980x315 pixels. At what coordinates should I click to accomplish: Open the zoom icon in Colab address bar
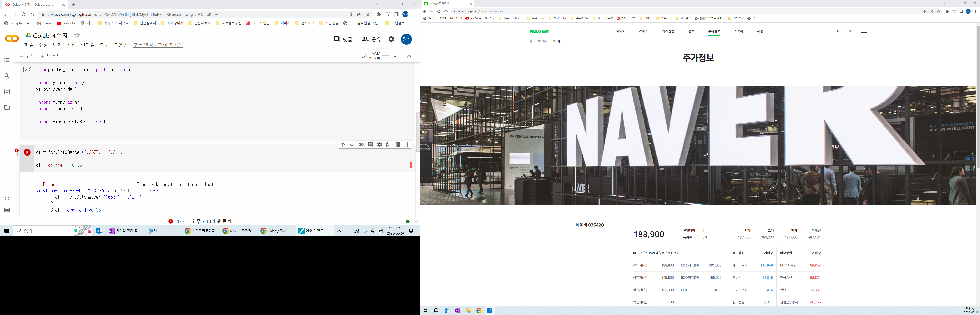(350, 14)
